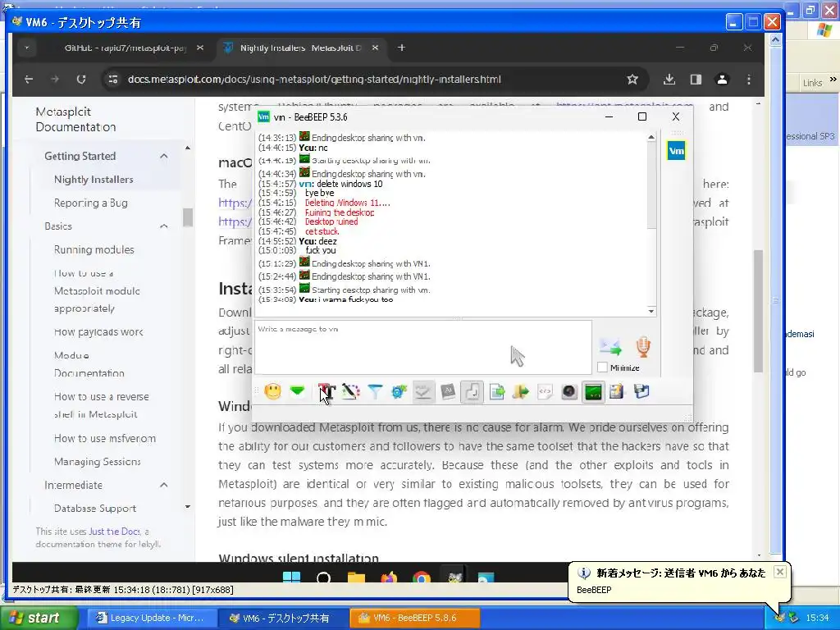The height and width of the screenshot is (630, 840).
Task: Click the chat scrollbar down arrow
Action: coord(651,311)
